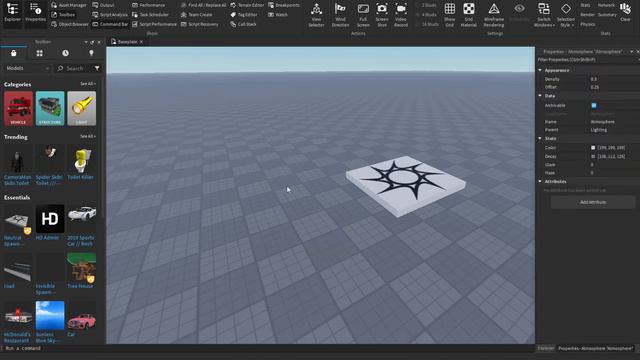Select the 2 Studs grid option
Screen dimensions: 640x360
click(x=427, y=5)
